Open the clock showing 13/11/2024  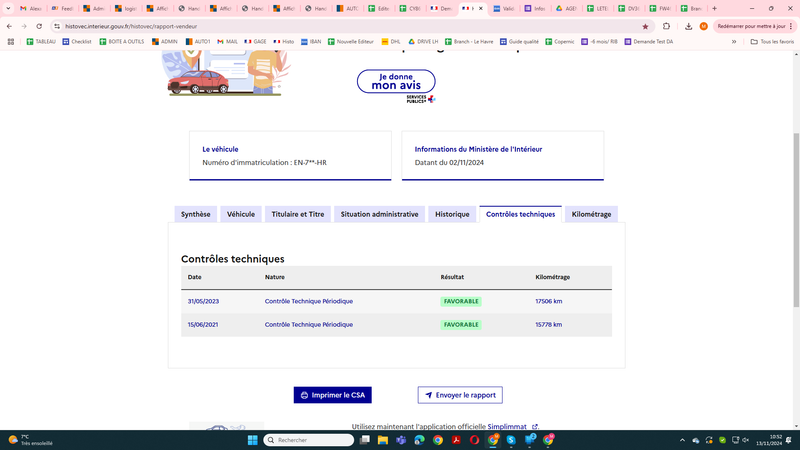coord(769,440)
